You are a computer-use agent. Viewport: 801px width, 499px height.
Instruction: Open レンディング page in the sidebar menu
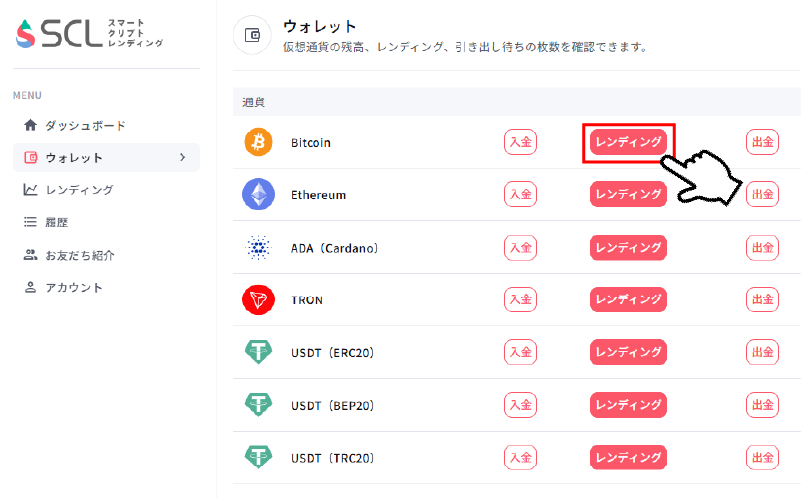coord(79,190)
